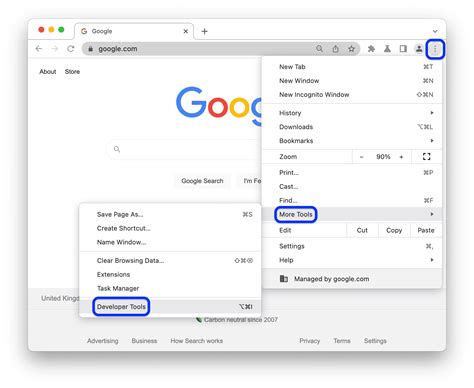The width and height of the screenshot is (474, 388).
Task: Open Task Manager from submenu
Action: (x=170, y=288)
